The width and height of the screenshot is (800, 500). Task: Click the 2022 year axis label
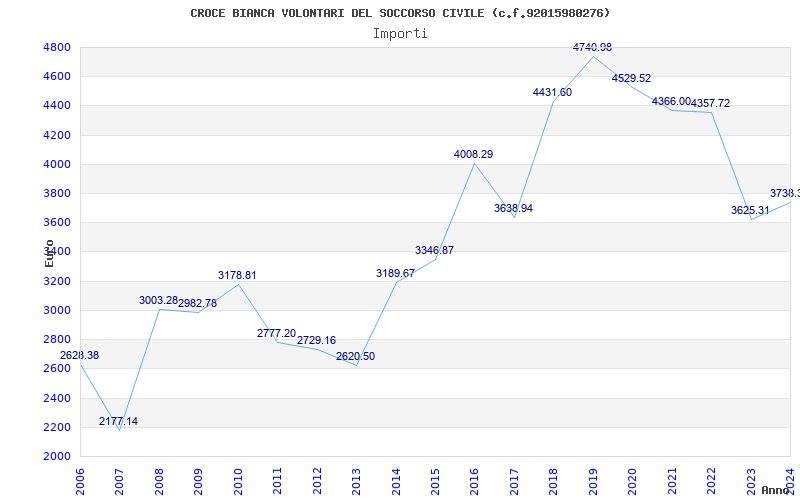coord(712,483)
